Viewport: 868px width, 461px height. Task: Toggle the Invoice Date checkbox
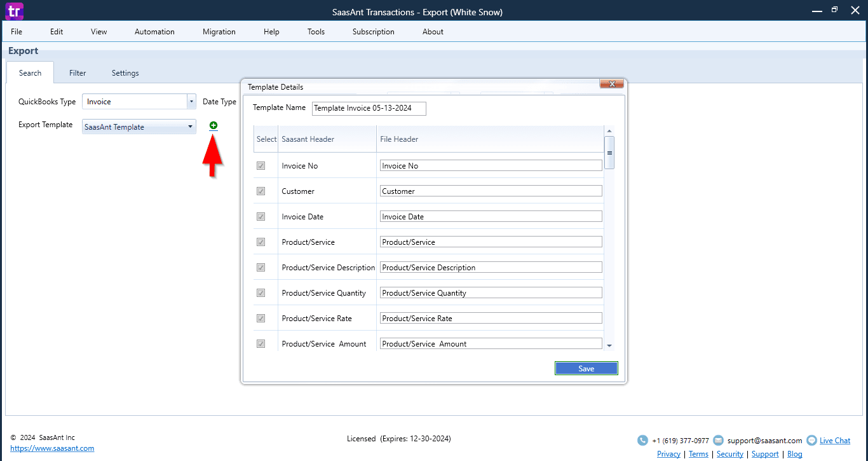click(261, 216)
